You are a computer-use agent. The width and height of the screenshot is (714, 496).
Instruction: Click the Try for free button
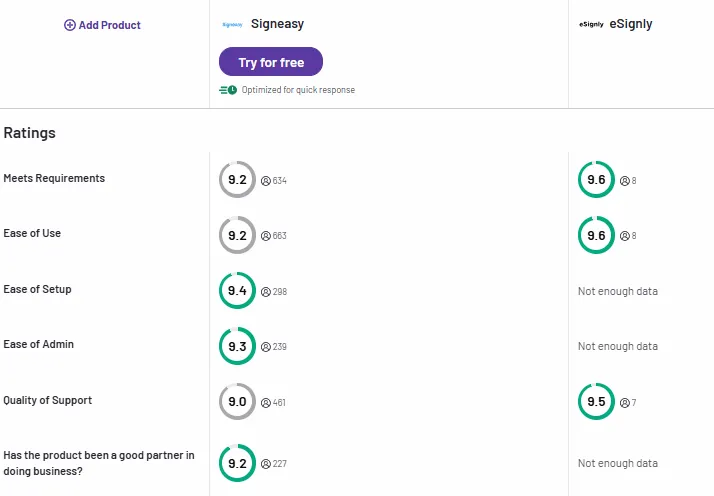click(x=271, y=62)
